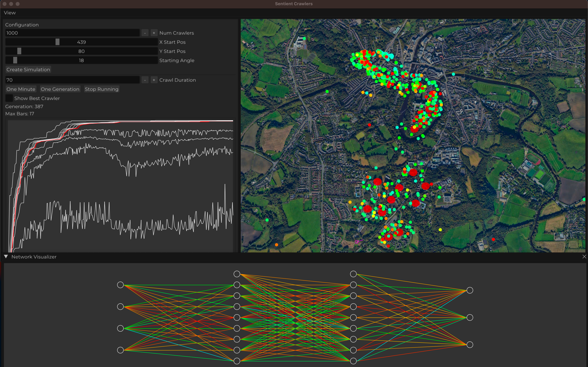Image resolution: width=588 pixels, height=367 pixels.
Task: Open the View menu
Action: point(10,13)
